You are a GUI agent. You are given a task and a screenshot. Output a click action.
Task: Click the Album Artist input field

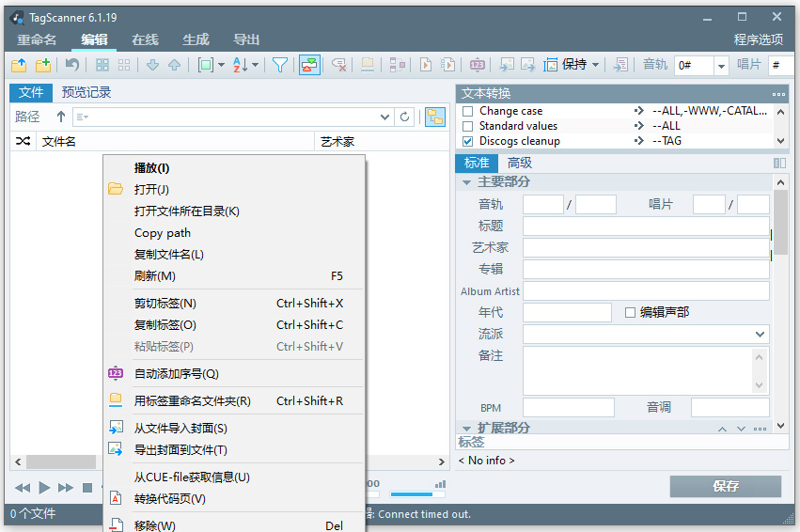coord(646,291)
